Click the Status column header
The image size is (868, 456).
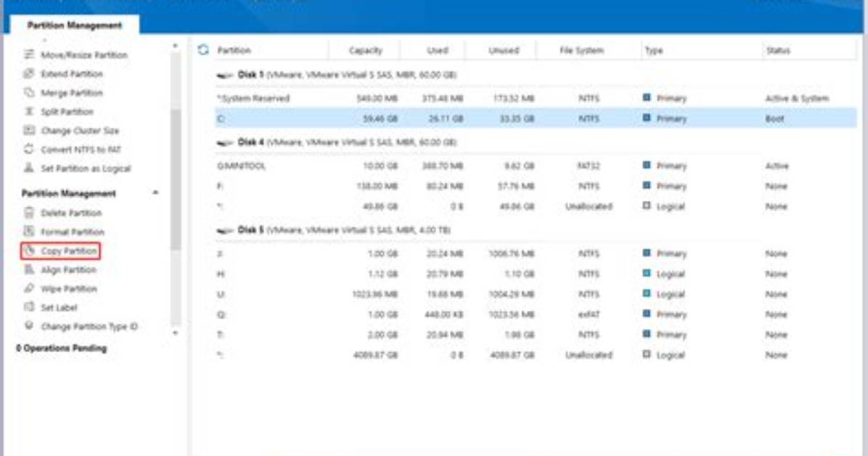[778, 50]
